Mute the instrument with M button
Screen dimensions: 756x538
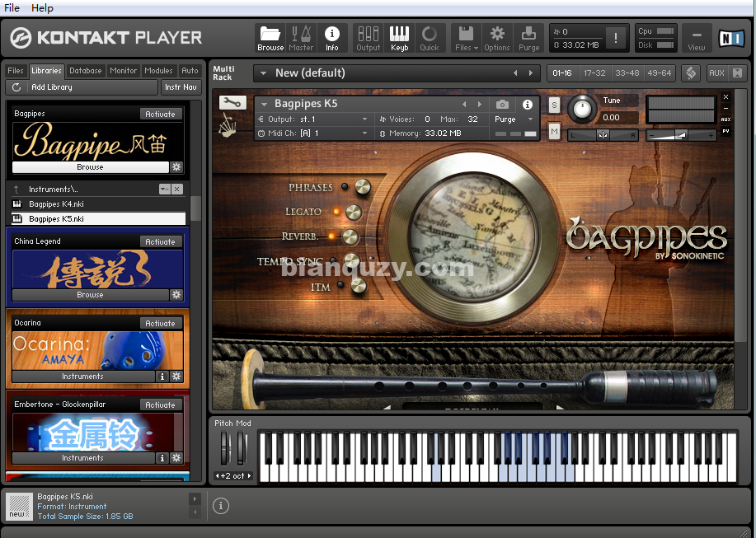pyautogui.click(x=555, y=131)
